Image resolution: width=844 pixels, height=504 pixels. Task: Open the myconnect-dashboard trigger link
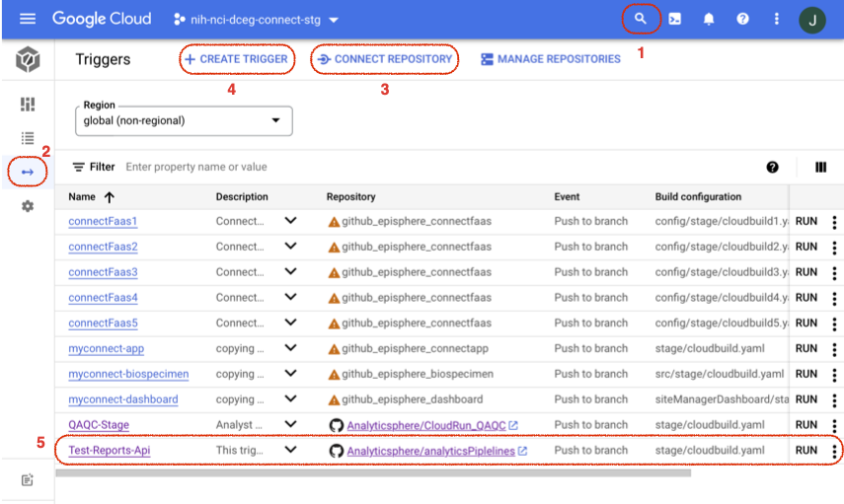(123, 399)
